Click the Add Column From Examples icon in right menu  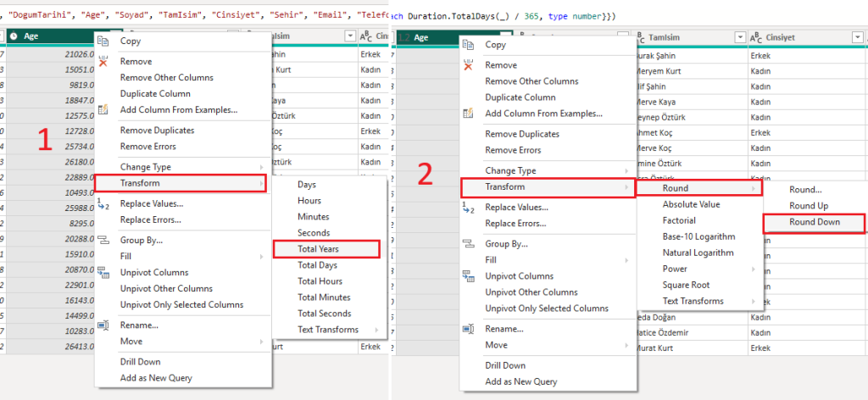[x=468, y=114]
